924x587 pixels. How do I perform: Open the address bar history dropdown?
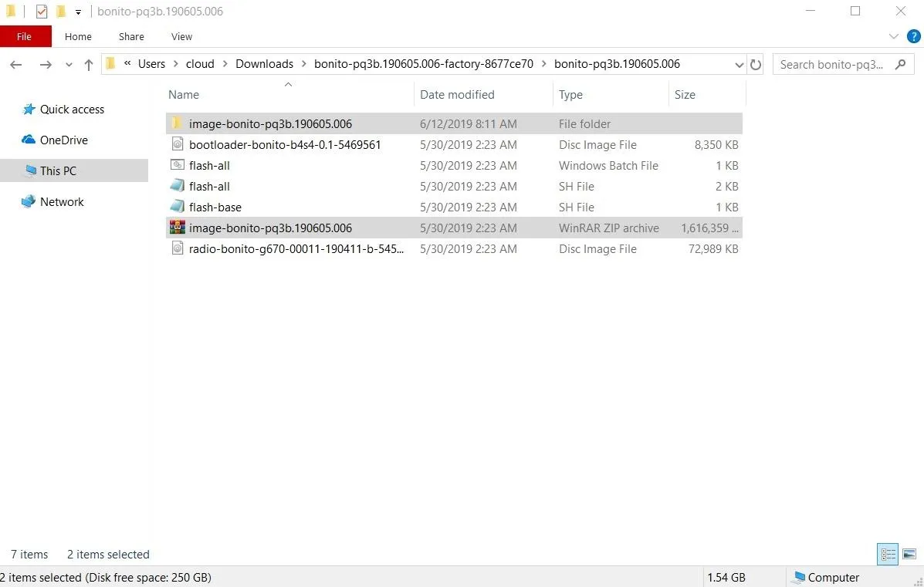(x=739, y=65)
